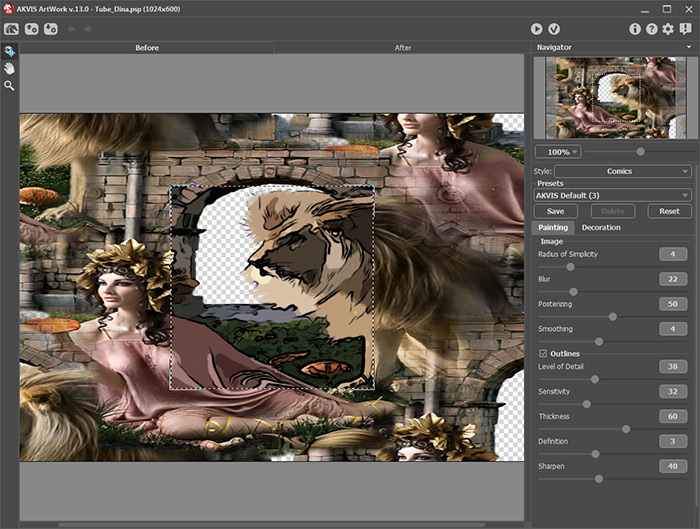Click the Smoothing value field
This screenshot has height=529, width=700.
[x=673, y=329]
